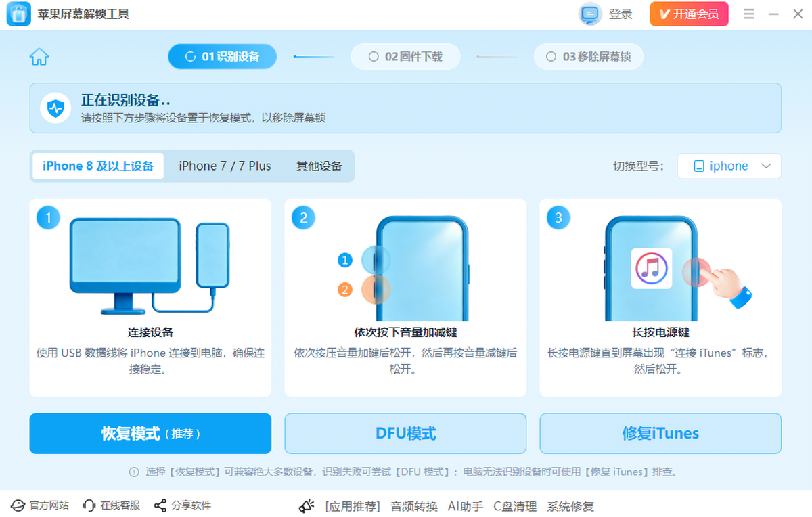Open the 切换型号 iphone dropdown
The width and height of the screenshot is (812, 517).
tap(729, 166)
